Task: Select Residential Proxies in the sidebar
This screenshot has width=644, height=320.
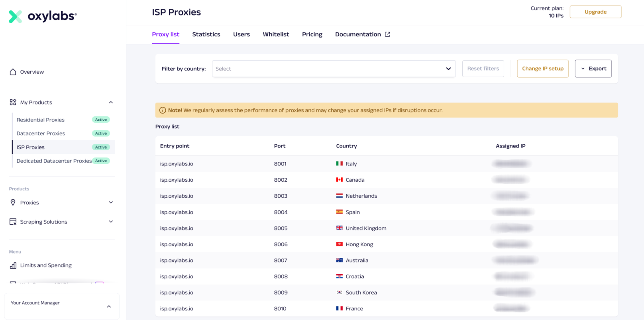Action: coord(41,120)
